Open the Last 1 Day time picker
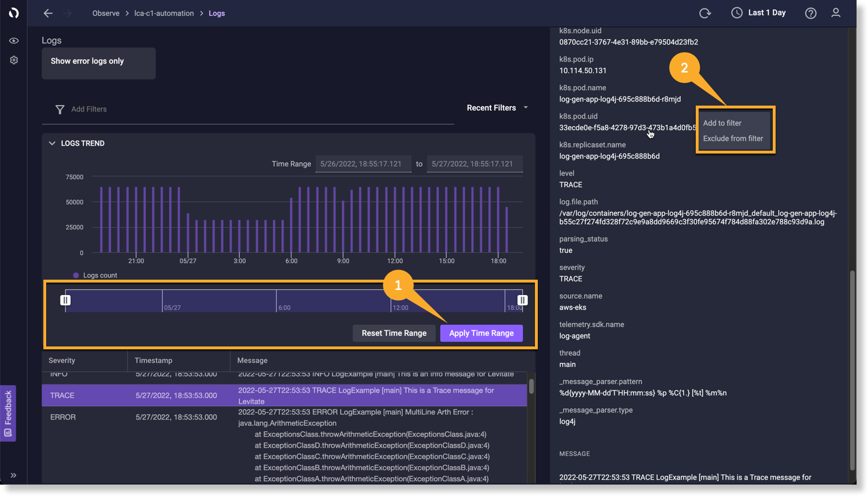Screen dimensions: 868x496 pyautogui.click(x=759, y=13)
